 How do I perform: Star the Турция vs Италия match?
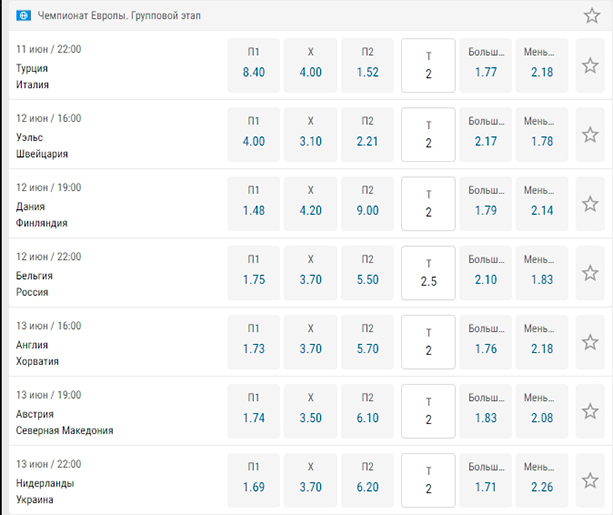coord(590,66)
